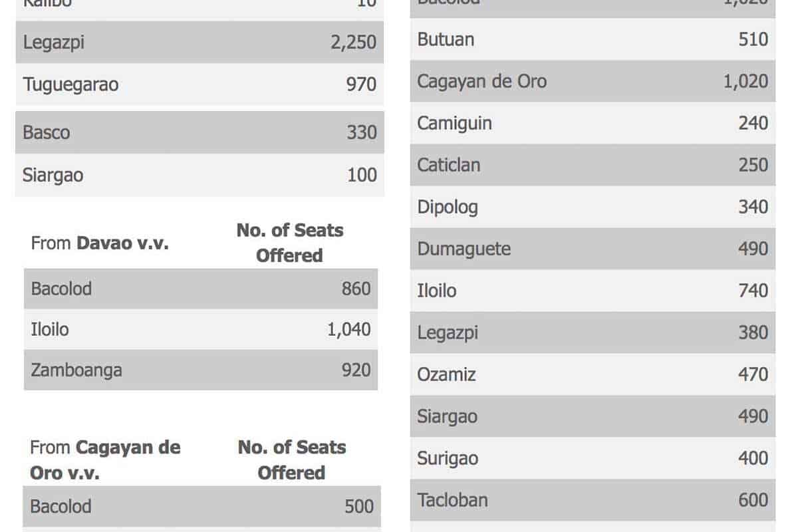Select the Zamboanga destination row
The width and height of the screenshot is (798, 532).
(200, 370)
